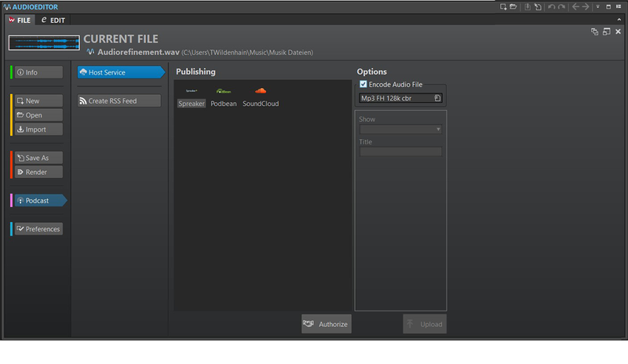Click the window layout icon in title bar
This screenshot has width=628, height=364.
[608, 7]
